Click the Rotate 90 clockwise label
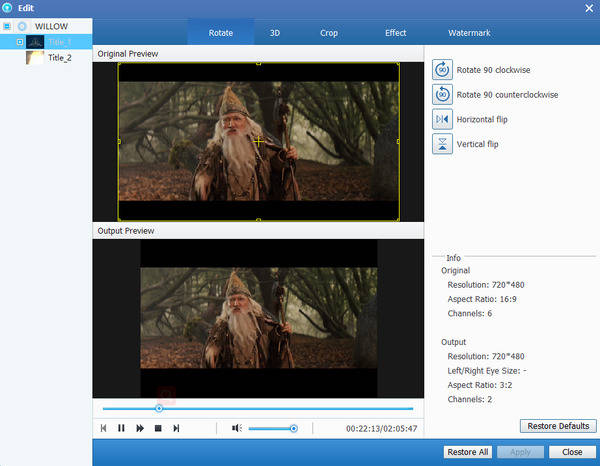Screen dimensions: 600x466 (x=493, y=70)
